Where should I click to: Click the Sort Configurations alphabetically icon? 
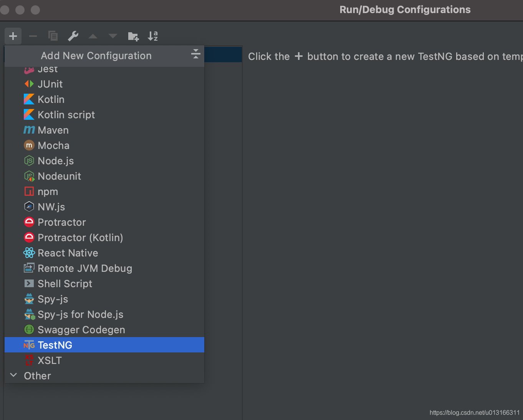coord(153,36)
